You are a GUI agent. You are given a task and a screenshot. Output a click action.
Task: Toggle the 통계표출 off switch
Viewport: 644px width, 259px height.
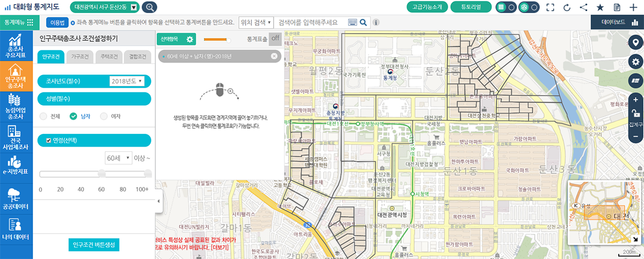point(275,39)
